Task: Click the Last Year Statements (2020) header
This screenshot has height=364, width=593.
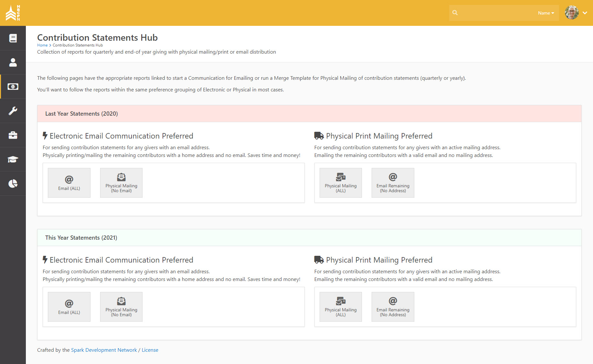Action: click(x=309, y=114)
